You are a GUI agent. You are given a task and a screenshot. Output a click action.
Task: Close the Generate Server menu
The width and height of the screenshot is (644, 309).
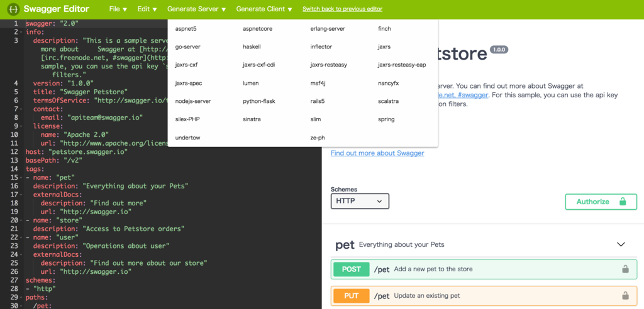196,9
